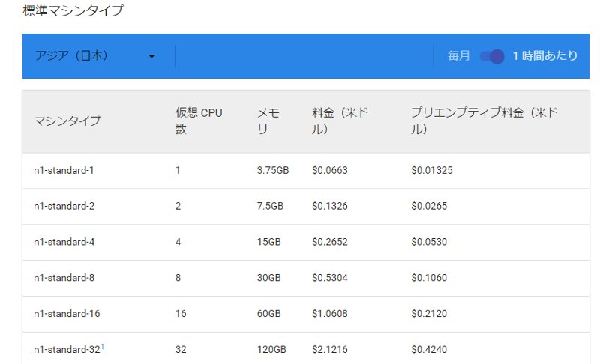
Task: Click the n1-standard-1 row name
Action: [x=64, y=170]
